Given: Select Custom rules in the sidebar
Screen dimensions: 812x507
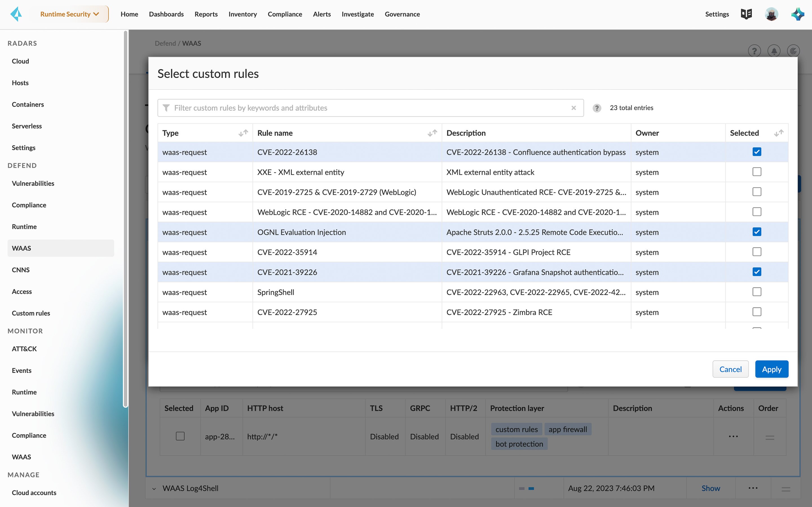Looking at the screenshot, I should coord(31,313).
